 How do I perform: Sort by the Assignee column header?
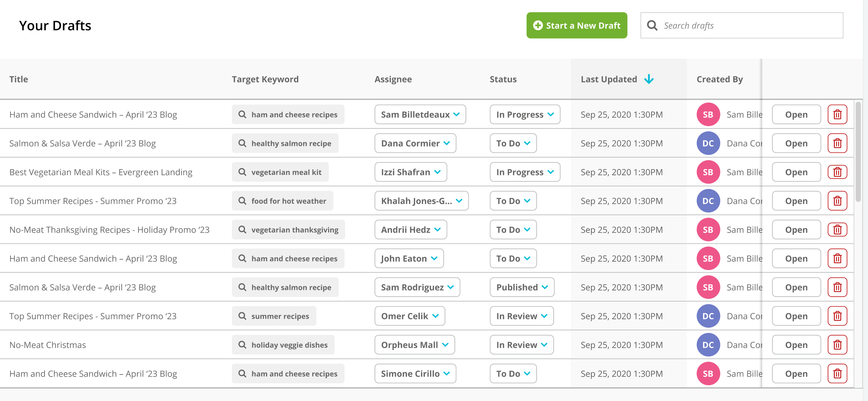tap(393, 79)
